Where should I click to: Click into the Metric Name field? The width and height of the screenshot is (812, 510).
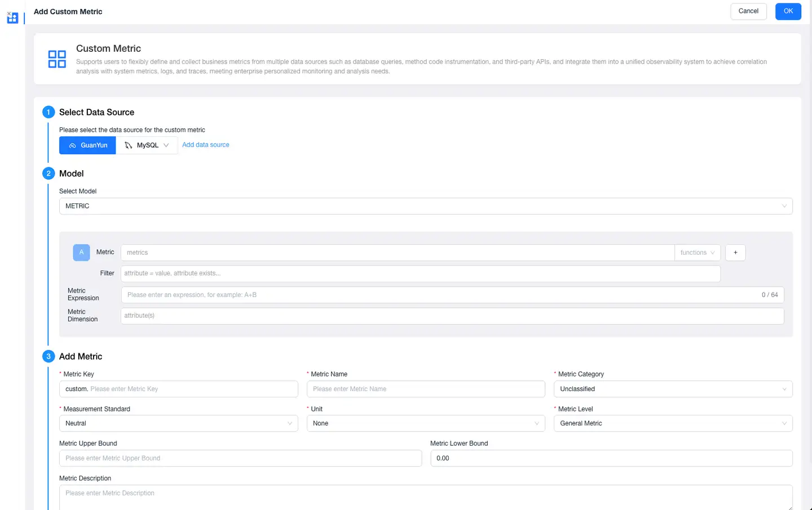point(425,389)
